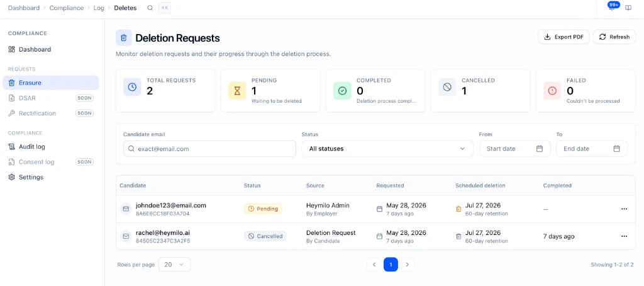The width and height of the screenshot is (644, 286).
Task: Open row actions menu for rachel@heymilo.ai
Action: pos(625,237)
